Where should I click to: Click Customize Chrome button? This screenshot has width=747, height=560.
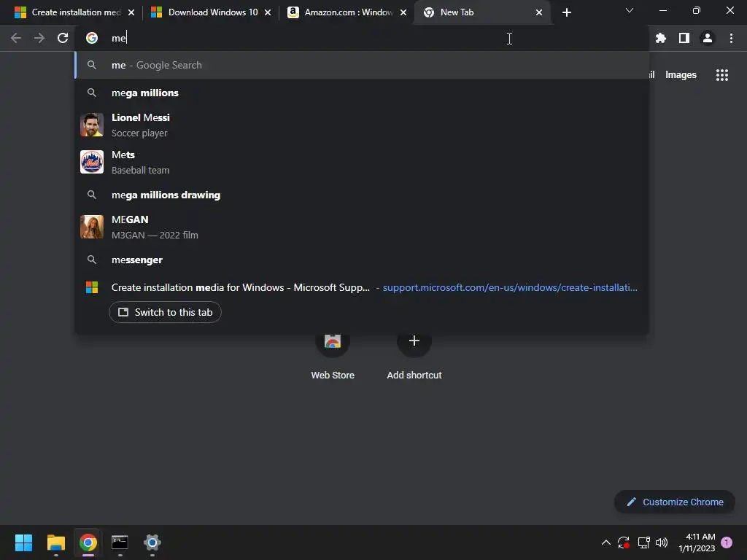[675, 502]
